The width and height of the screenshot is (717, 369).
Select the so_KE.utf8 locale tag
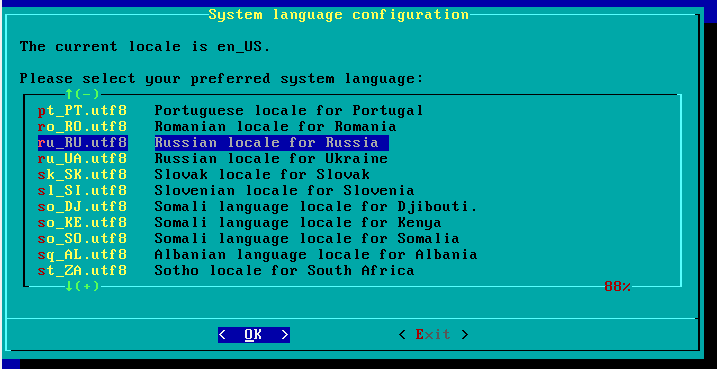[x=82, y=223]
